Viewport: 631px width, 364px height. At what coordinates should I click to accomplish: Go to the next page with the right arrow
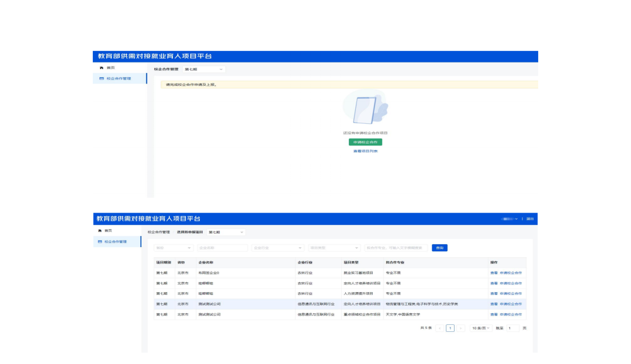click(x=461, y=328)
